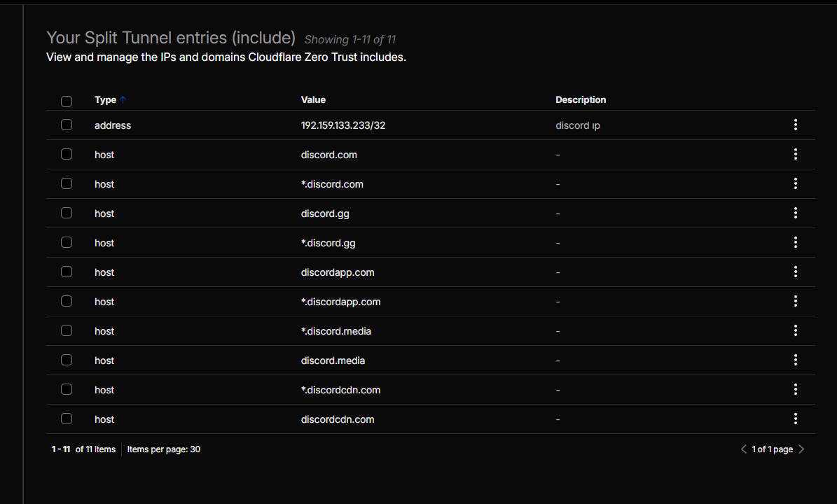Open three-dot menu for discord.com row
Image resolution: width=837 pixels, height=504 pixels.
pos(795,155)
